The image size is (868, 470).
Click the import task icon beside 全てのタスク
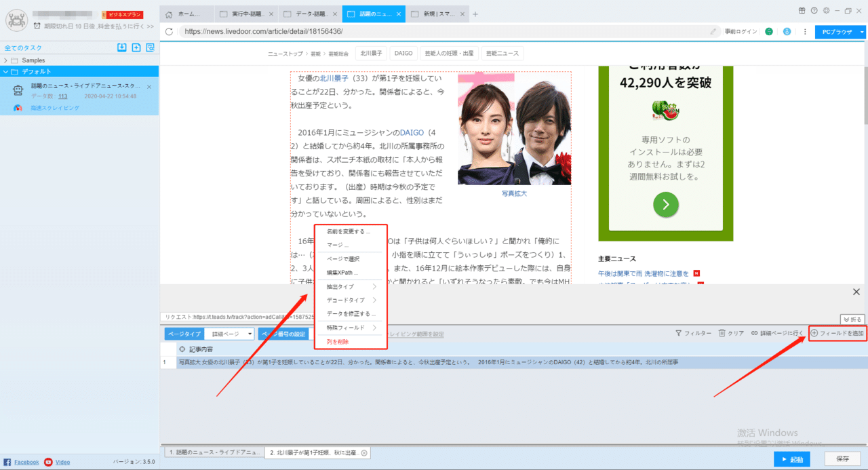pos(122,47)
